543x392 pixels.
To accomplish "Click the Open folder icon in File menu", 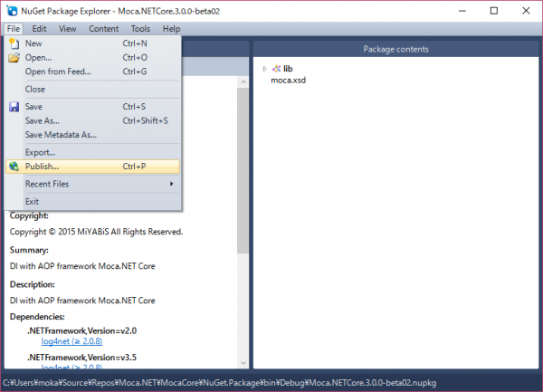I will [x=14, y=57].
